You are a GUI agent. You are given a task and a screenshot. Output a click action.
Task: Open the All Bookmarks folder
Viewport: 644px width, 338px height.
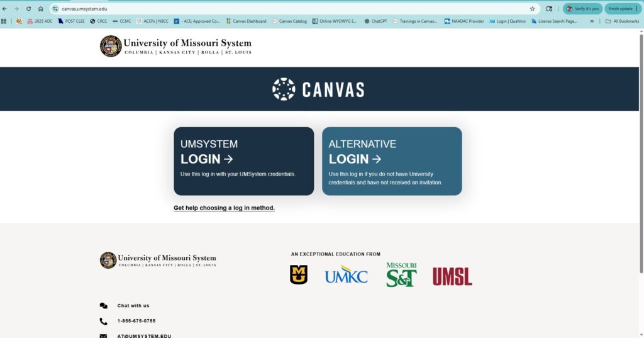(x=622, y=21)
